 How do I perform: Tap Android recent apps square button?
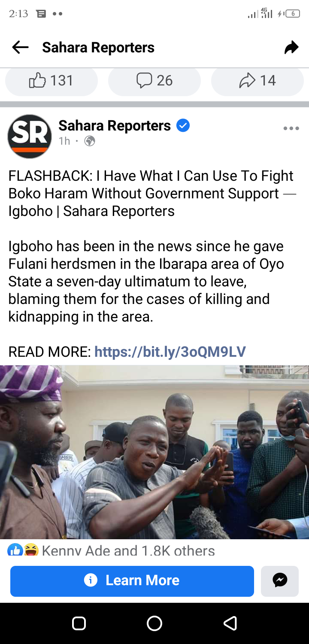[79, 623]
